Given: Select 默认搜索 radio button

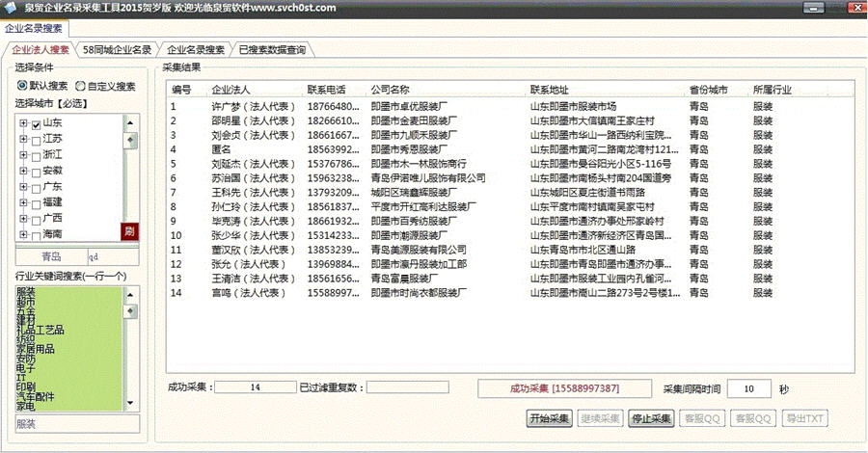Looking at the screenshot, I should 22,85.
